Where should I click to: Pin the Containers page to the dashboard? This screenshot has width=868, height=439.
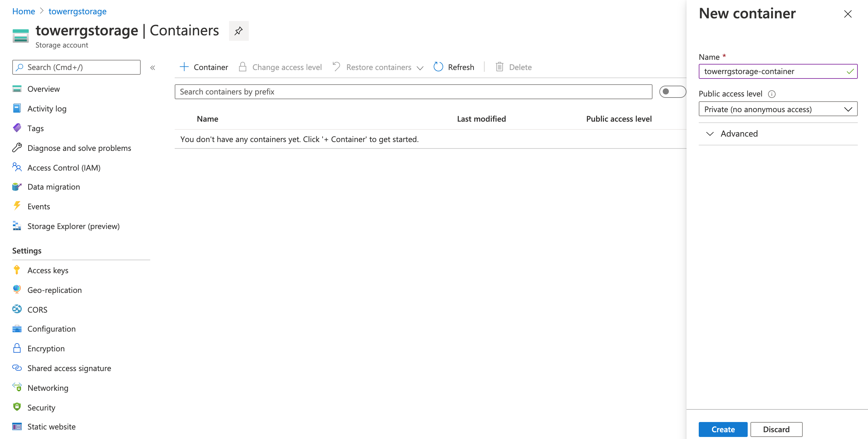click(239, 31)
